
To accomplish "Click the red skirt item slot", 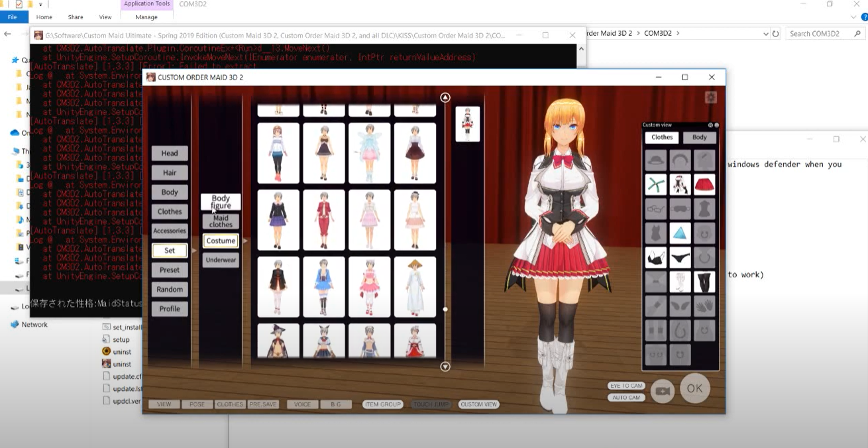I will (704, 184).
